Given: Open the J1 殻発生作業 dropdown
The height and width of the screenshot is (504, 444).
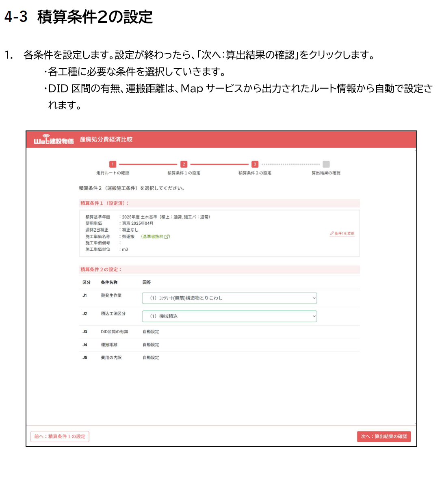Looking at the screenshot, I should tap(230, 298).
